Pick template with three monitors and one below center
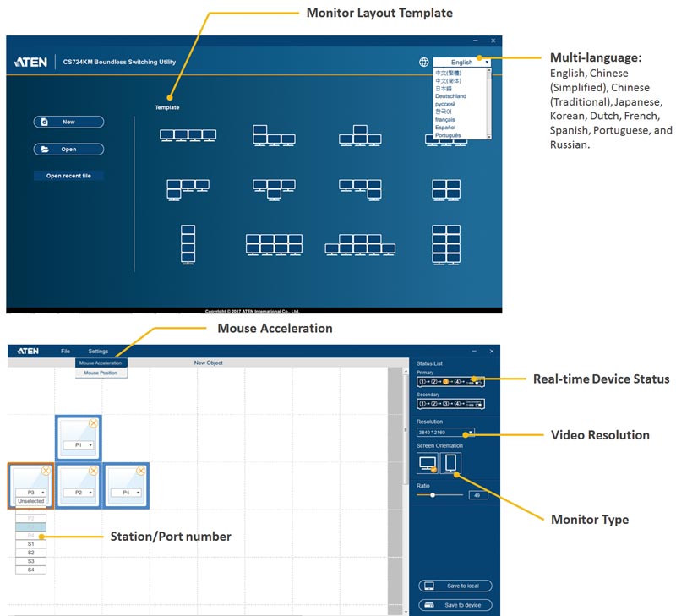Image resolution: width=676 pixels, height=616 pixels. pos(274,190)
